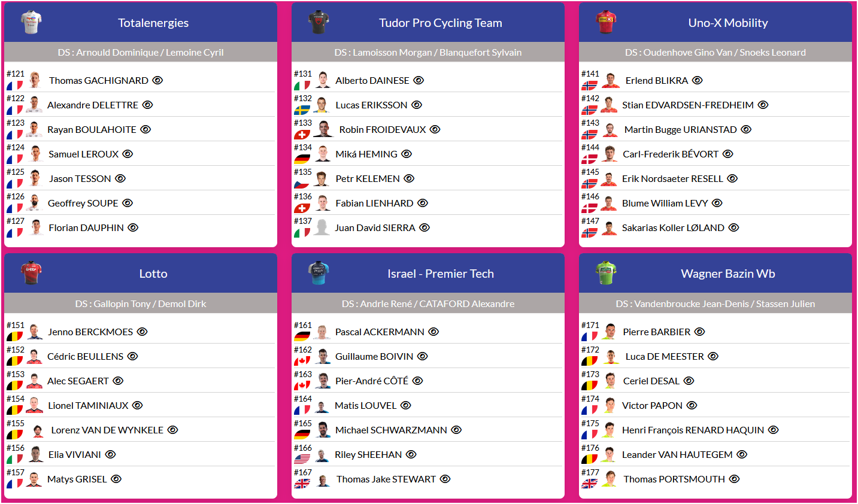Click eye icon next to Thomas PORTSMOUTH
The width and height of the screenshot is (858, 504).
pyautogui.click(x=734, y=479)
